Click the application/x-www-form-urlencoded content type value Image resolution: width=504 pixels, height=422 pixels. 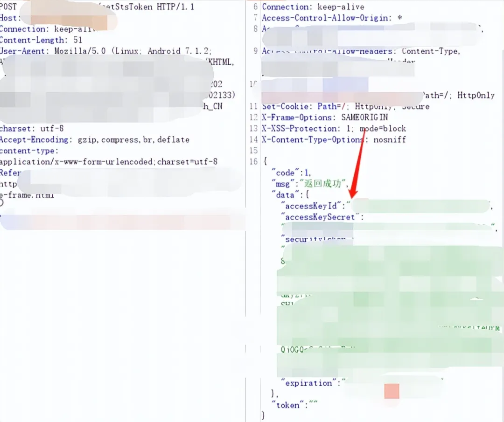108,162
